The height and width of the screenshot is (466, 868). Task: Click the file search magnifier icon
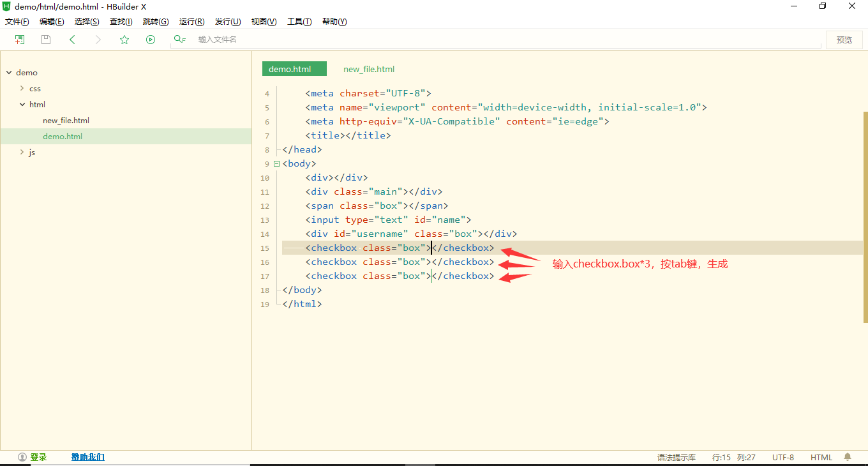tap(180, 40)
